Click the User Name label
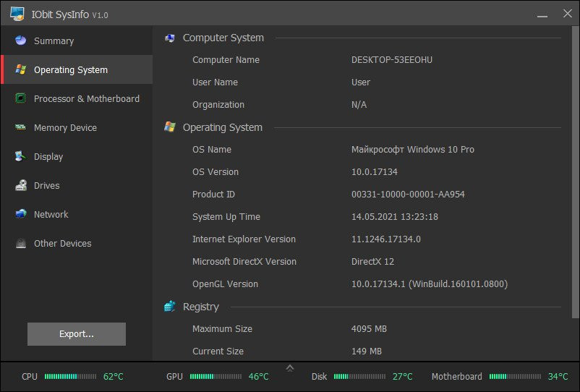 pyautogui.click(x=215, y=82)
